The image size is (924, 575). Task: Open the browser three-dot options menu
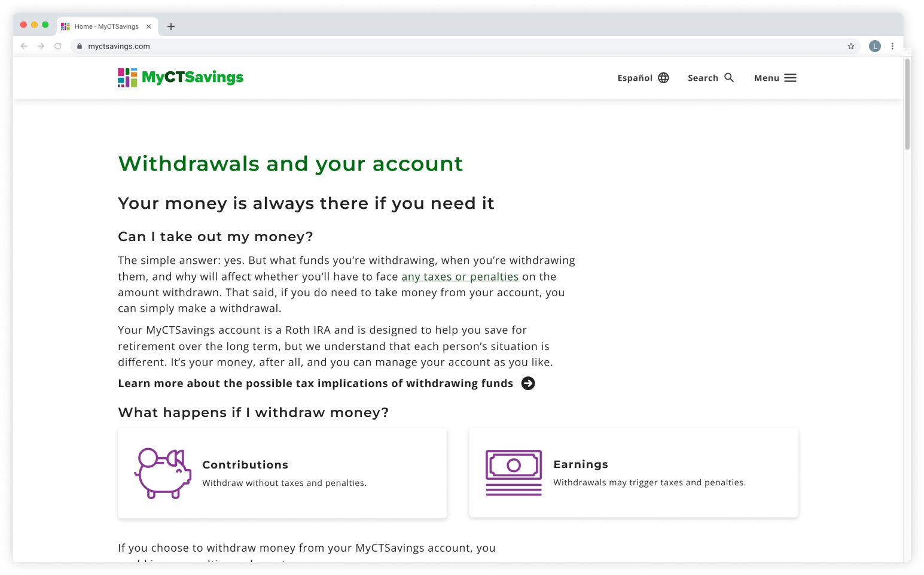[x=892, y=45]
